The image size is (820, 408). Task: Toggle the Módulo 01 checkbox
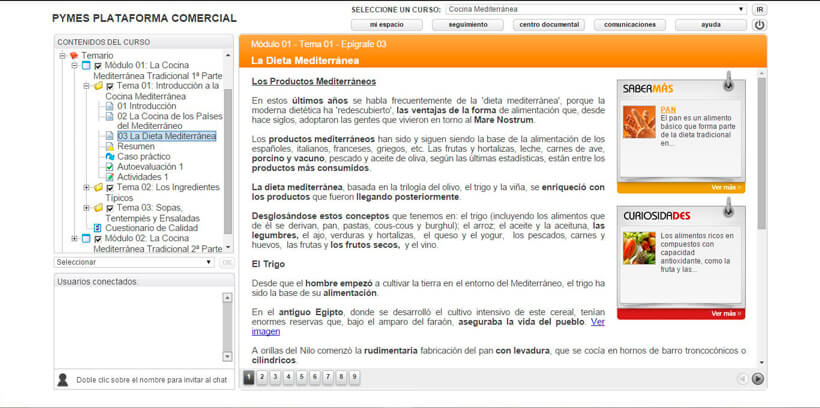(x=98, y=66)
